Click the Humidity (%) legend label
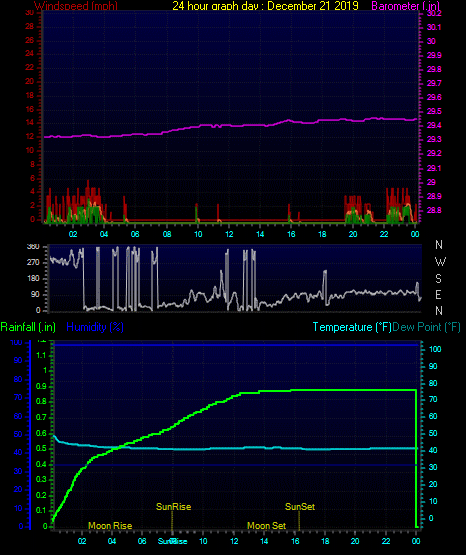The width and height of the screenshot is (466, 555). (x=95, y=327)
